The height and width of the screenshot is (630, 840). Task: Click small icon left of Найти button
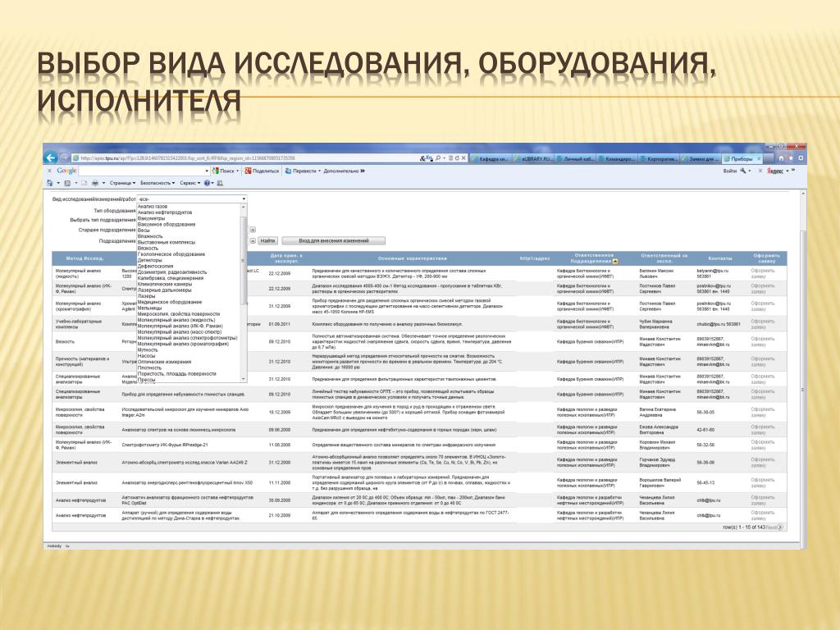(x=253, y=241)
